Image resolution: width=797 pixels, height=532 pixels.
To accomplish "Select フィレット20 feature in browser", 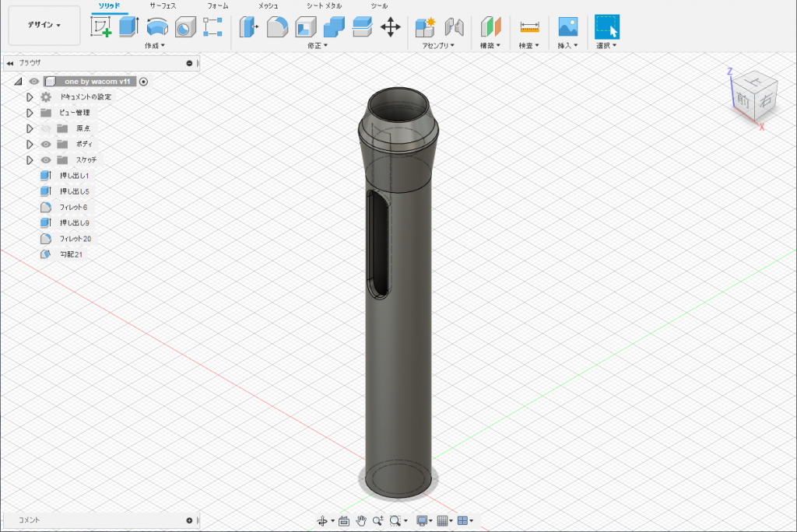I will tap(75, 239).
